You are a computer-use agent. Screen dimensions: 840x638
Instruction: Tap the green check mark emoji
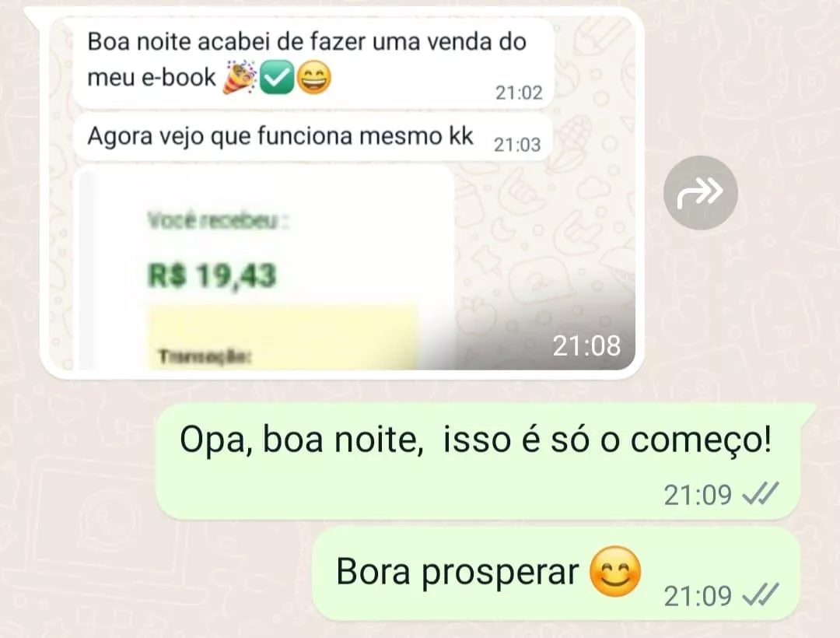[x=276, y=77]
